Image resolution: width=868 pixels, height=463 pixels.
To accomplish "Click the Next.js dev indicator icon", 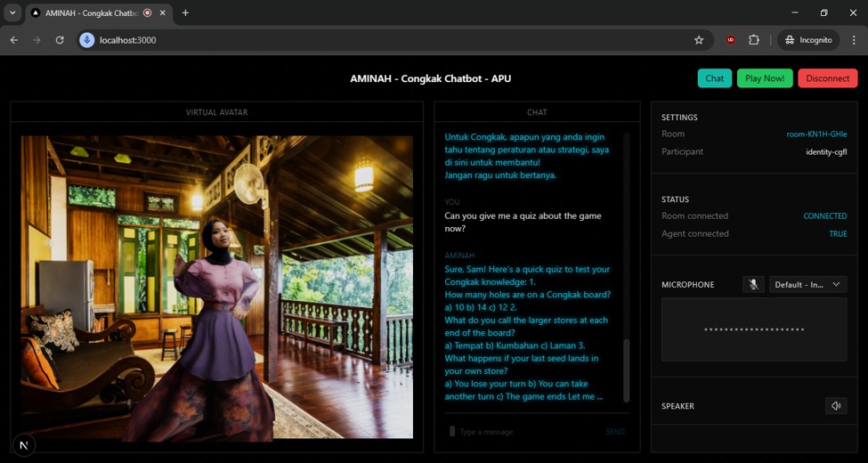I will (24, 445).
